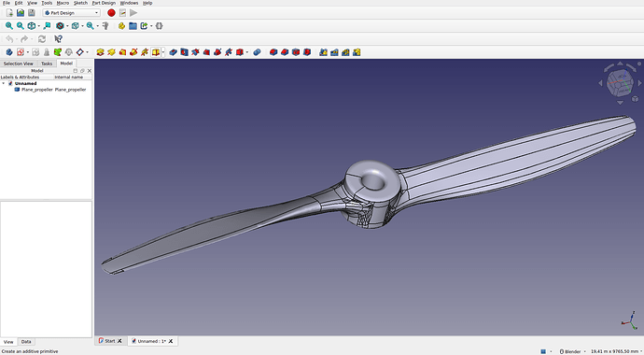This screenshot has height=355, width=644.
Task: Click the navigation cube mini cube button
Action: (635, 99)
